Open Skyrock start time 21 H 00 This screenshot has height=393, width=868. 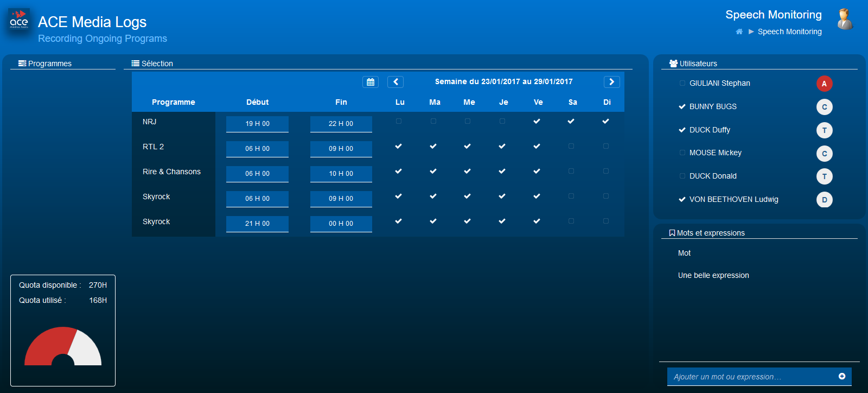tap(257, 224)
